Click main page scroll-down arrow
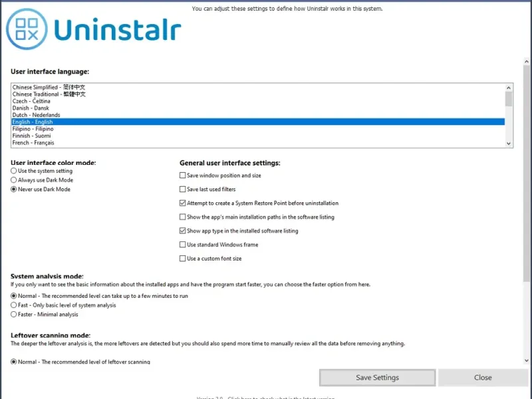The width and height of the screenshot is (532, 399). pos(527,360)
